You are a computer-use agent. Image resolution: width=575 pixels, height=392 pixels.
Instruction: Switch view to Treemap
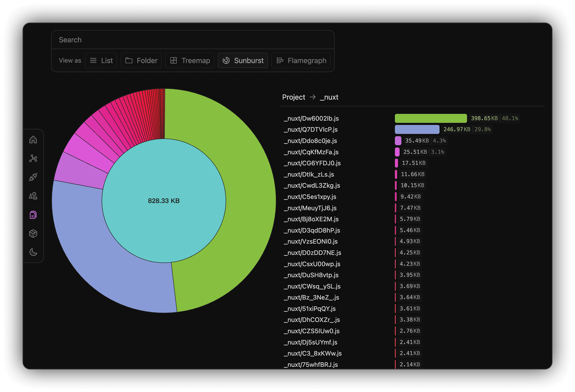(190, 60)
